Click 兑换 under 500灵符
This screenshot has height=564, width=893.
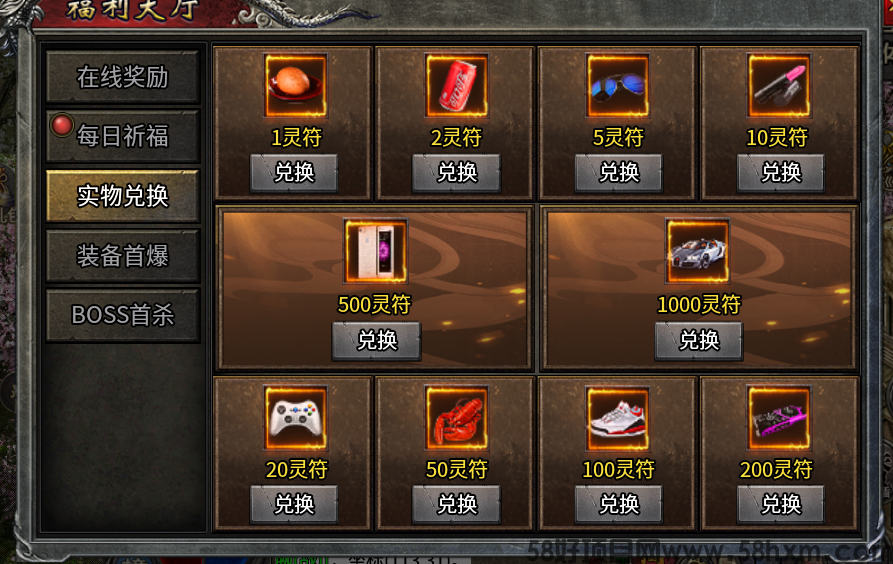[x=376, y=341]
